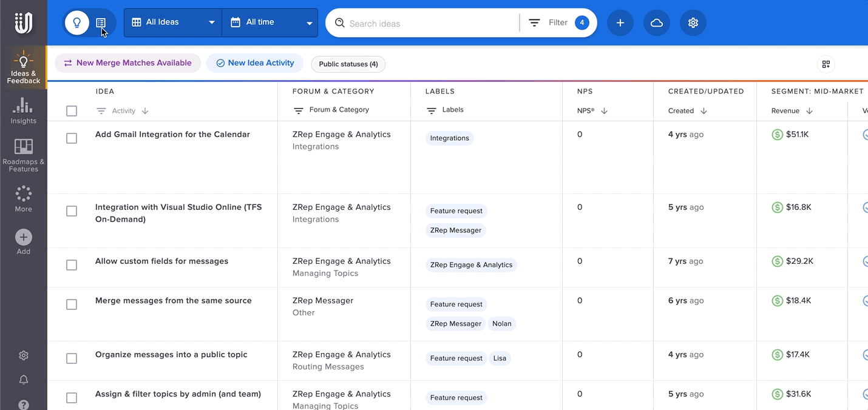Sort by Created column
The image size is (868, 410).
[688, 111]
